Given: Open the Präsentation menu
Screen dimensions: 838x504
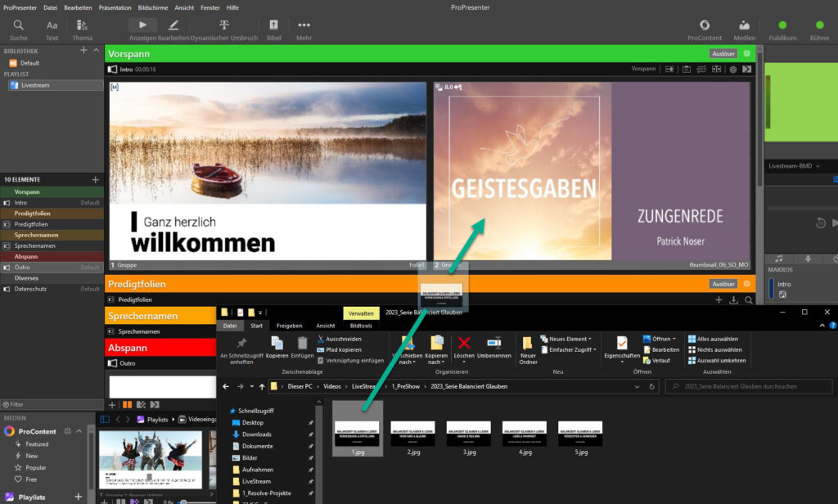Looking at the screenshot, I should coord(115,7).
